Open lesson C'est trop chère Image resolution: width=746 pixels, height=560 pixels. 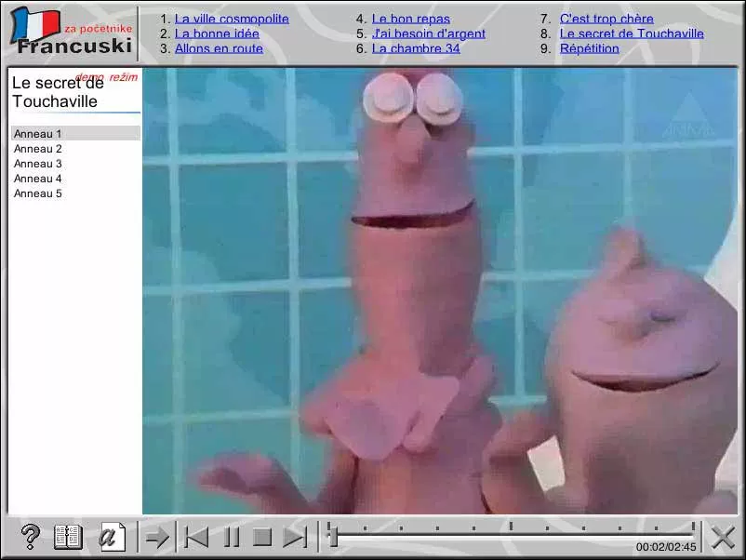[606, 19]
